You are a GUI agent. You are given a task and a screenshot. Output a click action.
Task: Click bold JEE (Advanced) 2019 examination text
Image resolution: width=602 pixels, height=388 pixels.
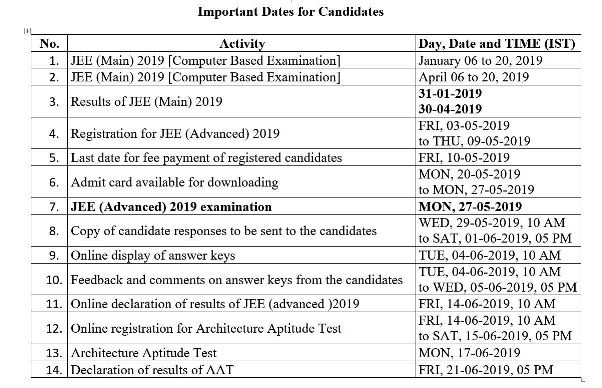171,206
